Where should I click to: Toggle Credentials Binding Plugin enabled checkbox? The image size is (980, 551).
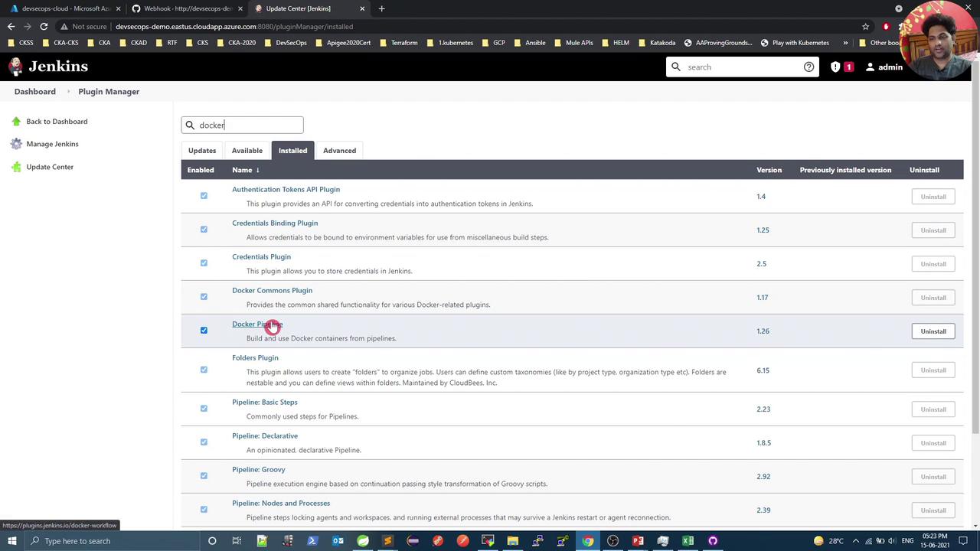[204, 230]
